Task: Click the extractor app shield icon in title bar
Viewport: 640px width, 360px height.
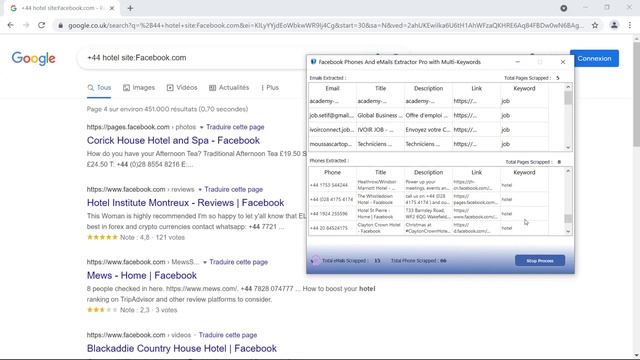Action: 313,62
